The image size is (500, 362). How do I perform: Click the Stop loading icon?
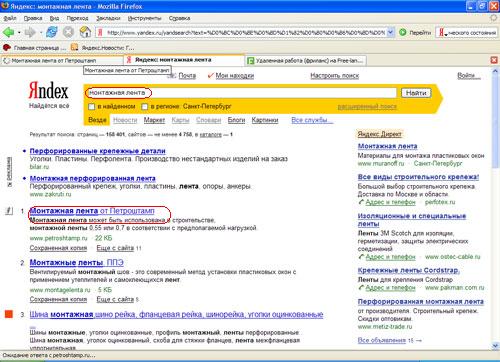(x=68, y=32)
